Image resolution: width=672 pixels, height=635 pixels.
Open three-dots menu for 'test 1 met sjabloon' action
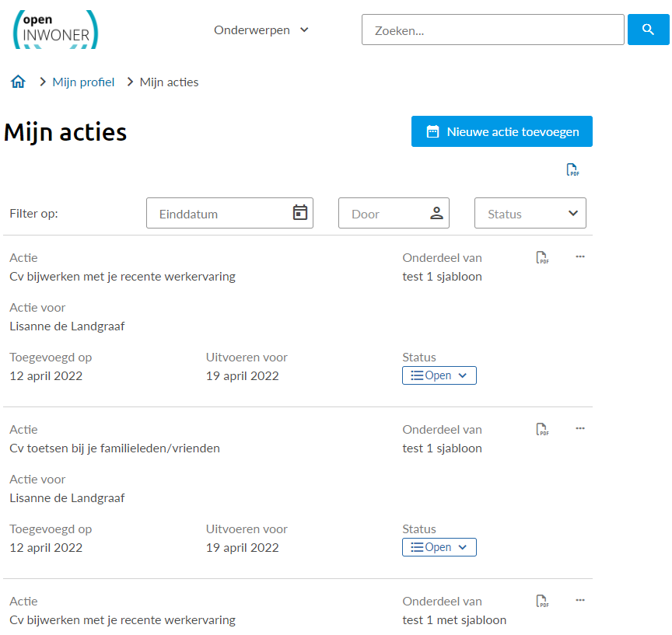point(579,600)
